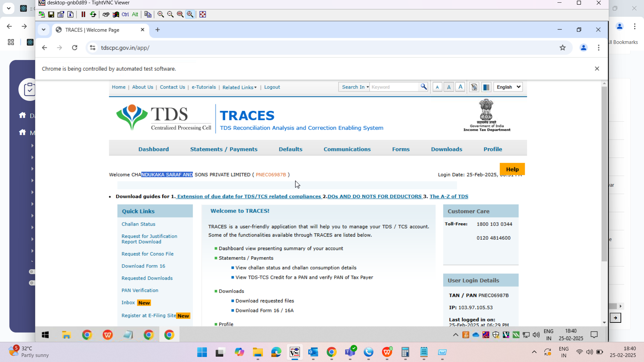Open the Search In dropdown
This screenshot has width=644, height=362.
[354, 87]
